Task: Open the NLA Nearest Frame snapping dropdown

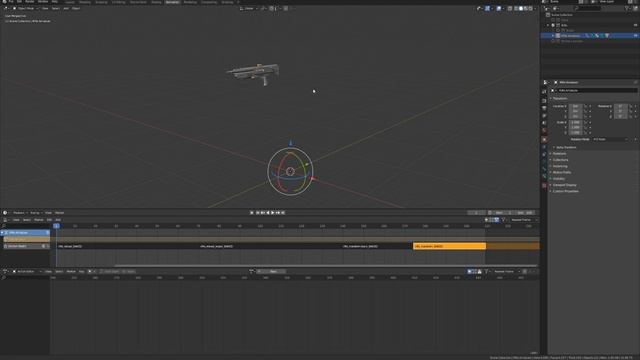Action: [524, 220]
